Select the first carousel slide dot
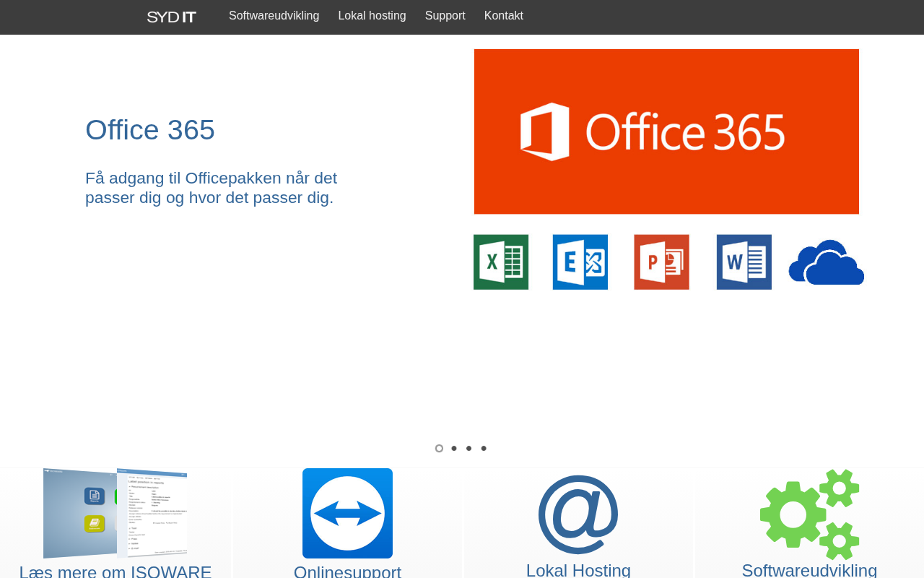924x578 pixels. tap(439, 449)
